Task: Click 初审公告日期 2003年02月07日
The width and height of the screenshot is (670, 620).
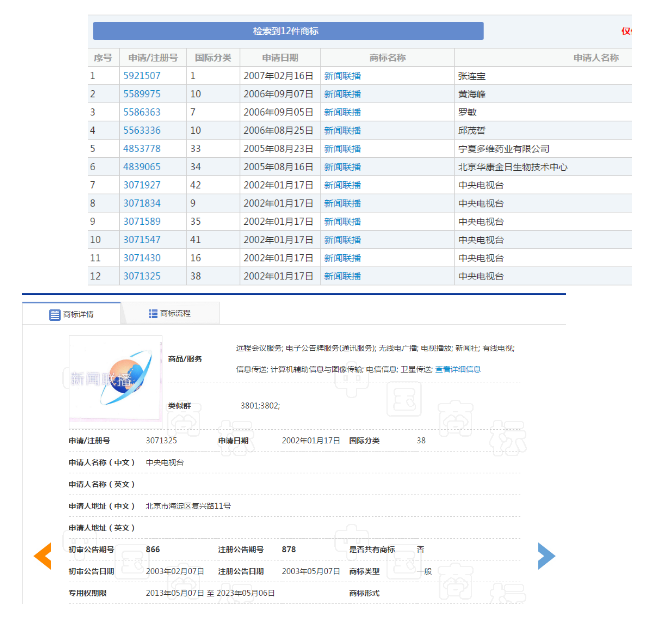Action: [x=175, y=571]
